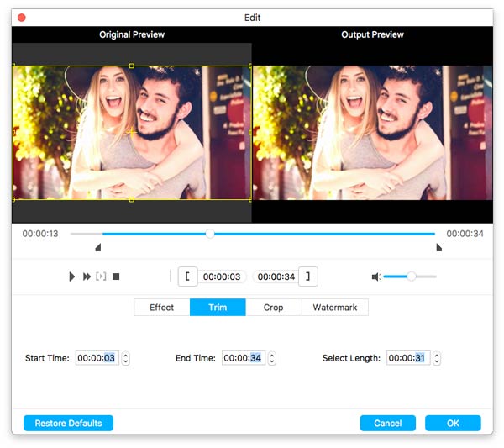Click the Start Time input field
This screenshot has width=504, height=448.
click(95, 358)
